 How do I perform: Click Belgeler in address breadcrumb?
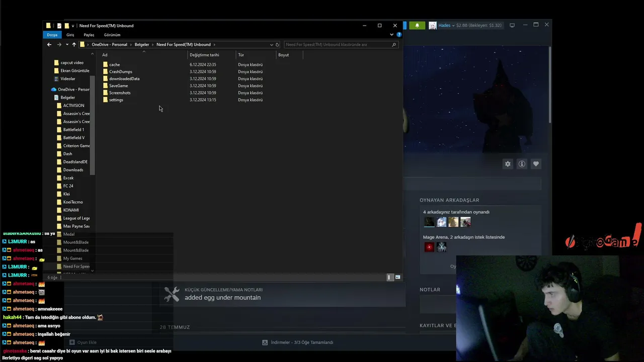pos(142,45)
